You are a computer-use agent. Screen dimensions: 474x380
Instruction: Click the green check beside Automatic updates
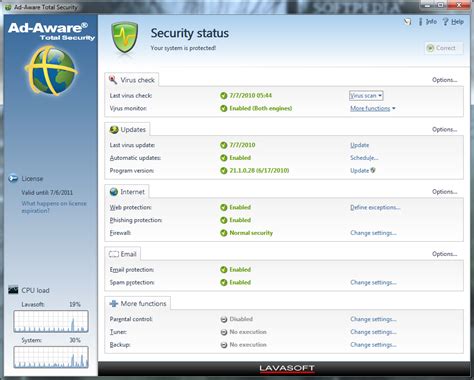pos(224,158)
